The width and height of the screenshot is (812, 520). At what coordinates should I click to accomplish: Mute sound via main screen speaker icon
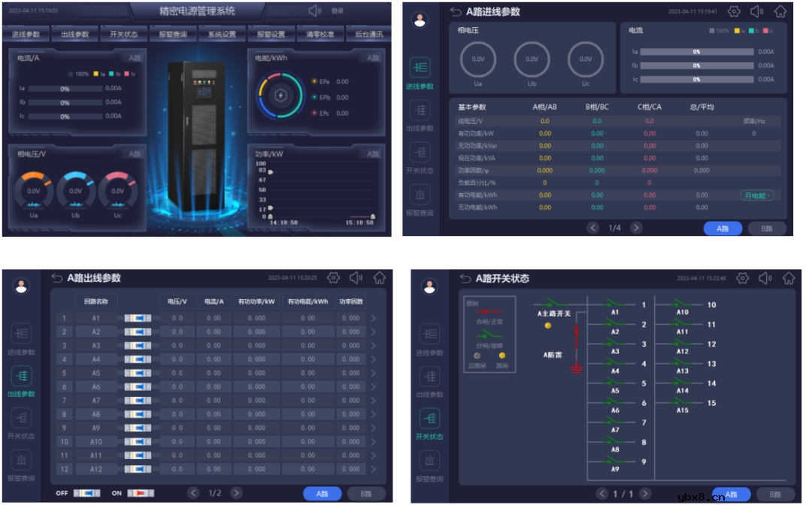[315, 11]
